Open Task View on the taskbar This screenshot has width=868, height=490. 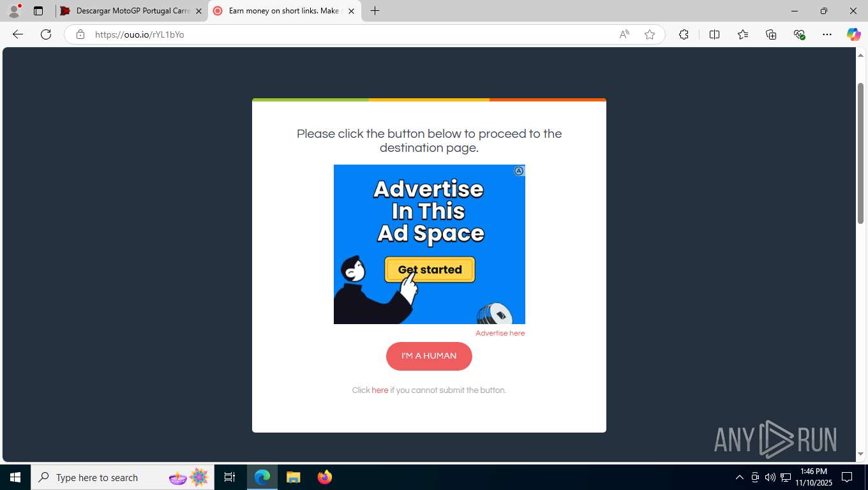click(x=230, y=477)
